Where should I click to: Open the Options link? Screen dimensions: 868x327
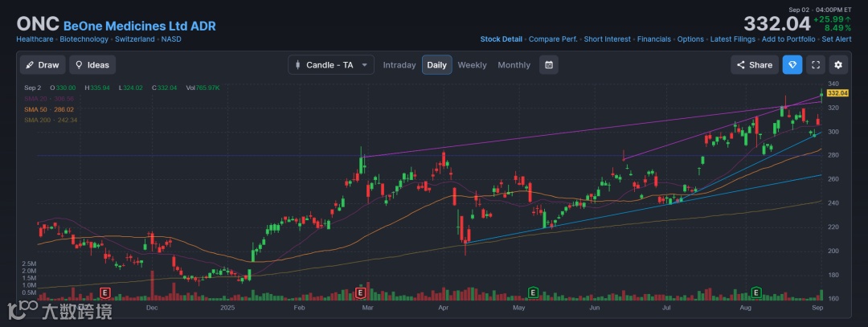690,39
